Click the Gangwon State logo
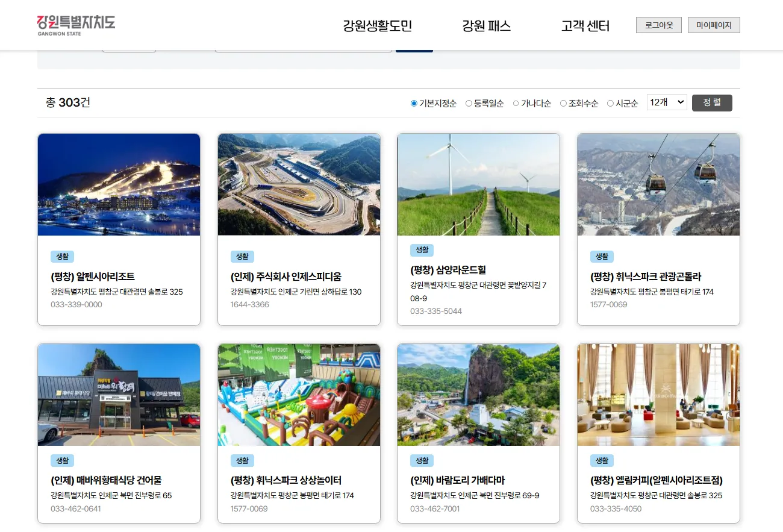The height and width of the screenshot is (532, 783). (75, 24)
